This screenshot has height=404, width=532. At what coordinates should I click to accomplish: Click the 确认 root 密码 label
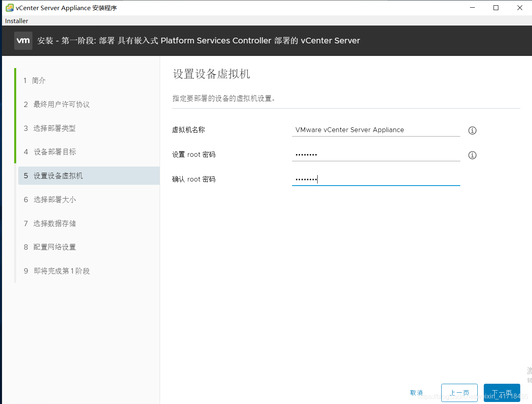pos(194,179)
